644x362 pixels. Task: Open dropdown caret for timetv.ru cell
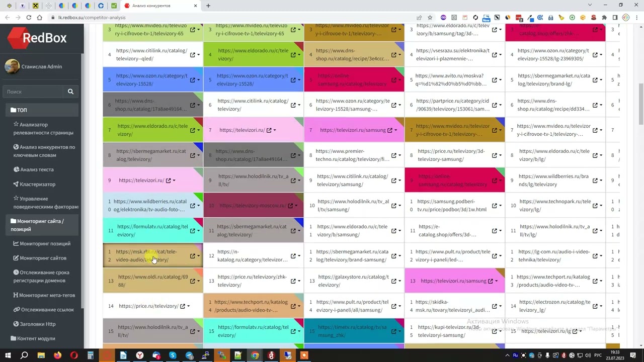(400, 331)
